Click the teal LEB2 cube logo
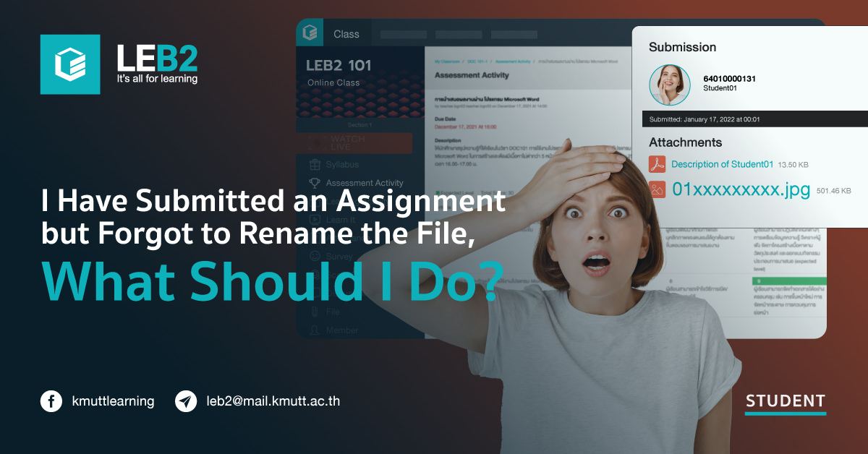This screenshot has height=454, width=868. pyautogui.click(x=70, y=64)
